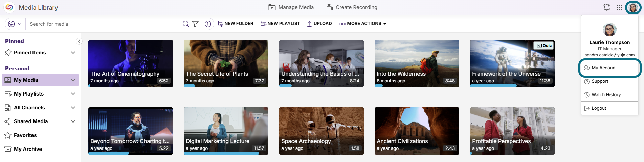Click the search magnifier icon
Viewport: 644px width, 162px height.
186,24
